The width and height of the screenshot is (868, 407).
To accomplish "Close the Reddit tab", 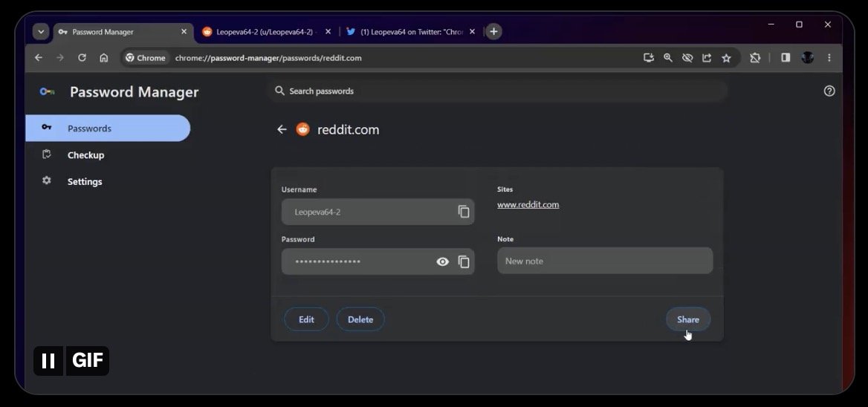I will [x=328, y=31].
